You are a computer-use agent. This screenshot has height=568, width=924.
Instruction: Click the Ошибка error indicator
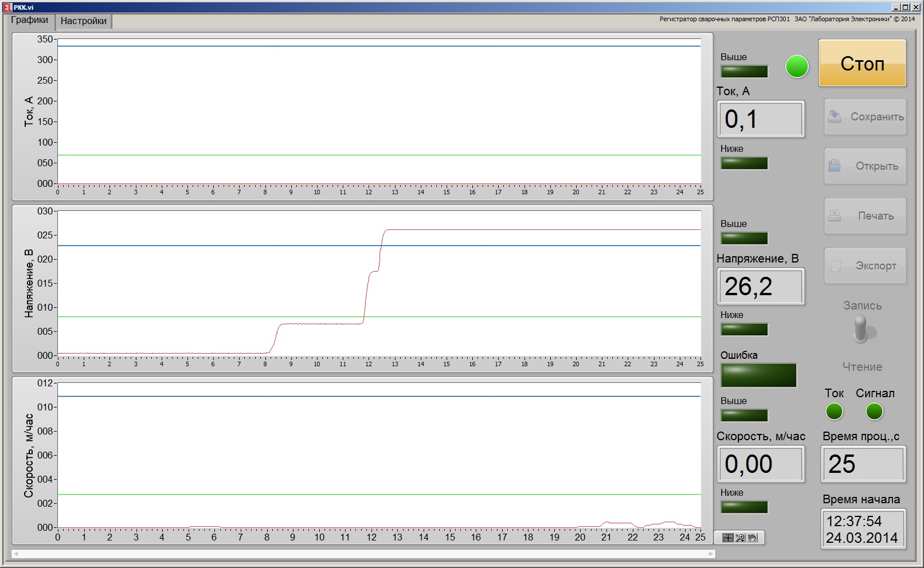pos(758,375)
